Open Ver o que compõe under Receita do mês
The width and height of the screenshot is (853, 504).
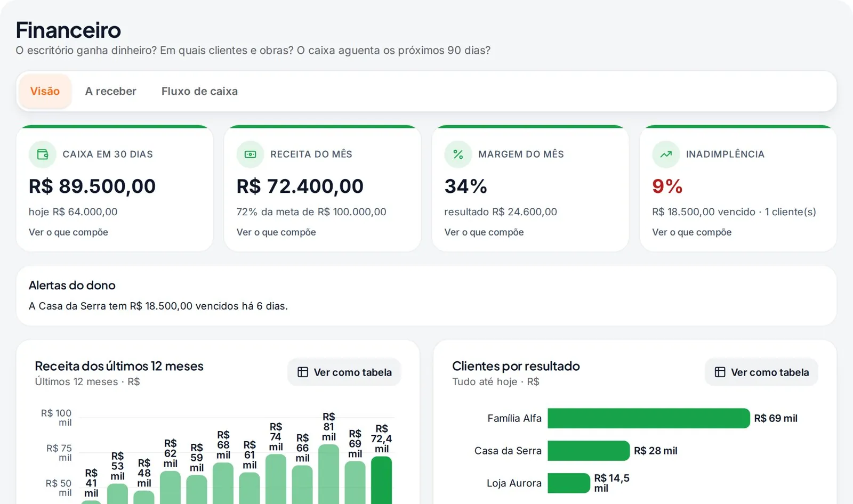pos(276,232)
